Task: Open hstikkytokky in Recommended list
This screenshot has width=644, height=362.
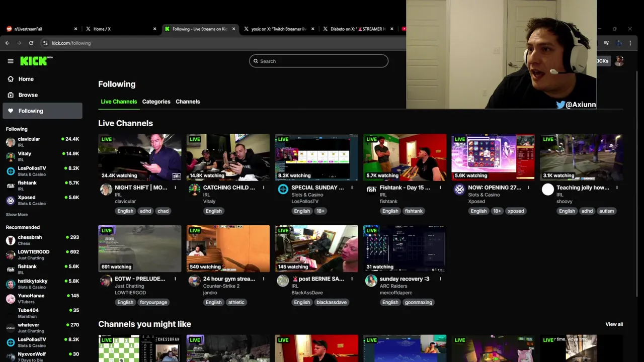Action: [x=42, y=284]
